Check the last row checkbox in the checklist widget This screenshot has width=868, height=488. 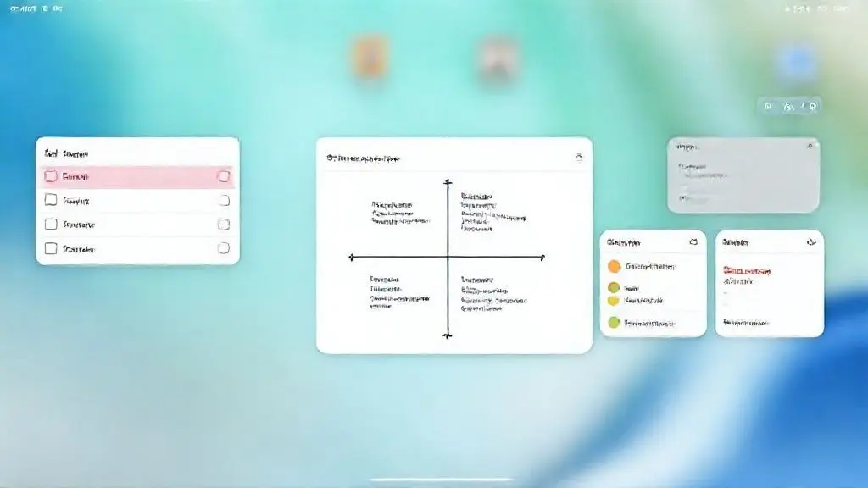pyautogui.click(x=51, y=249)
